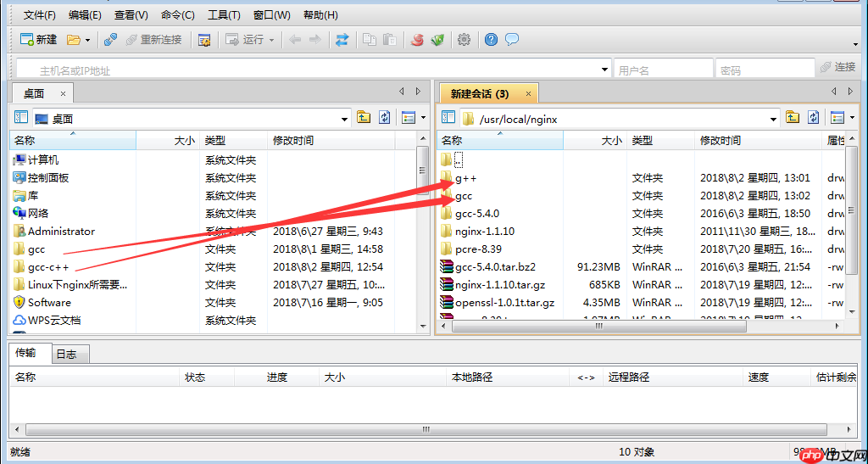Sort local files by 修改时间 column
The height and width of the screenshot is (464, 868).
click(331, 141)
